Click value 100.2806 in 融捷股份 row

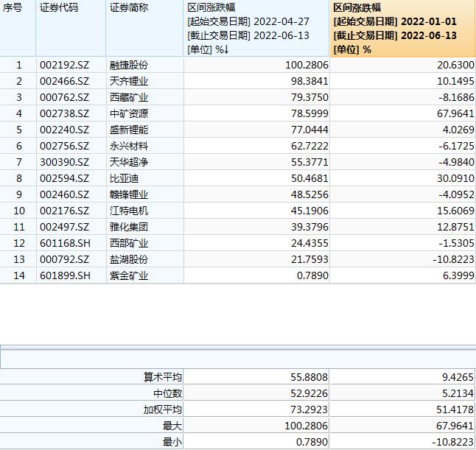click(x=307, y=65)
